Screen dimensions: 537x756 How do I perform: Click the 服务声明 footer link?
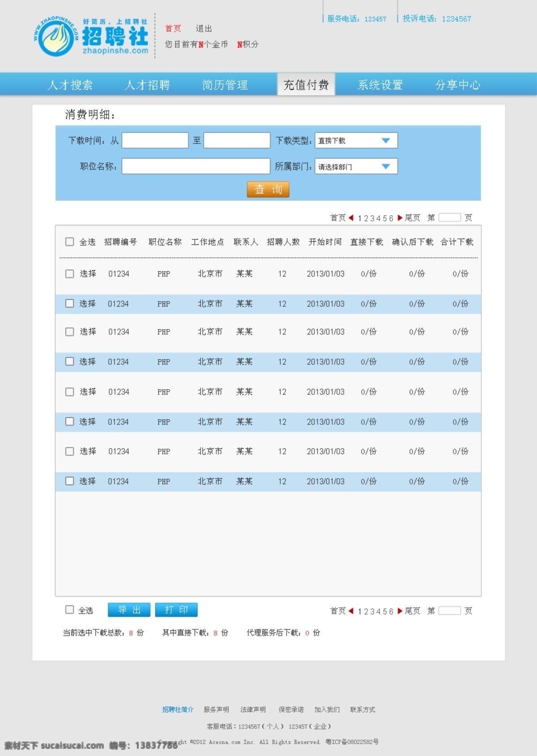pyautogui.click(x=216, y=709)
